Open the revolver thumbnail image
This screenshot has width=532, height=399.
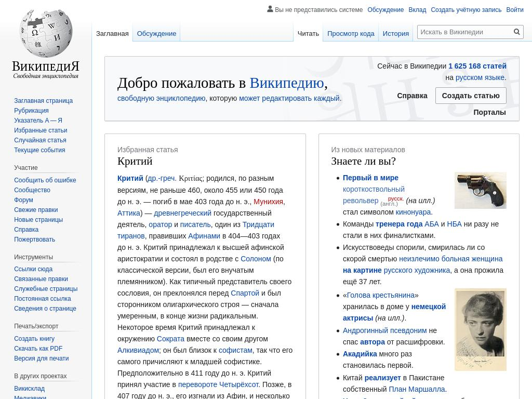pos(481,190)
